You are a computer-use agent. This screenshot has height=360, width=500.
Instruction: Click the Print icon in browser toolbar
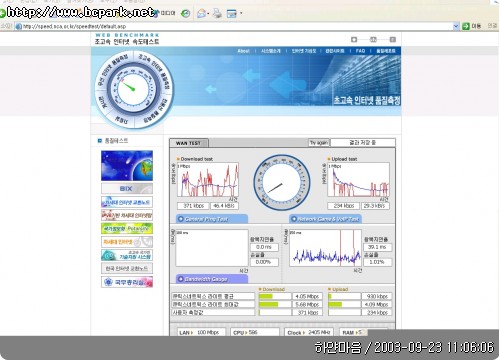pos(217,13)
